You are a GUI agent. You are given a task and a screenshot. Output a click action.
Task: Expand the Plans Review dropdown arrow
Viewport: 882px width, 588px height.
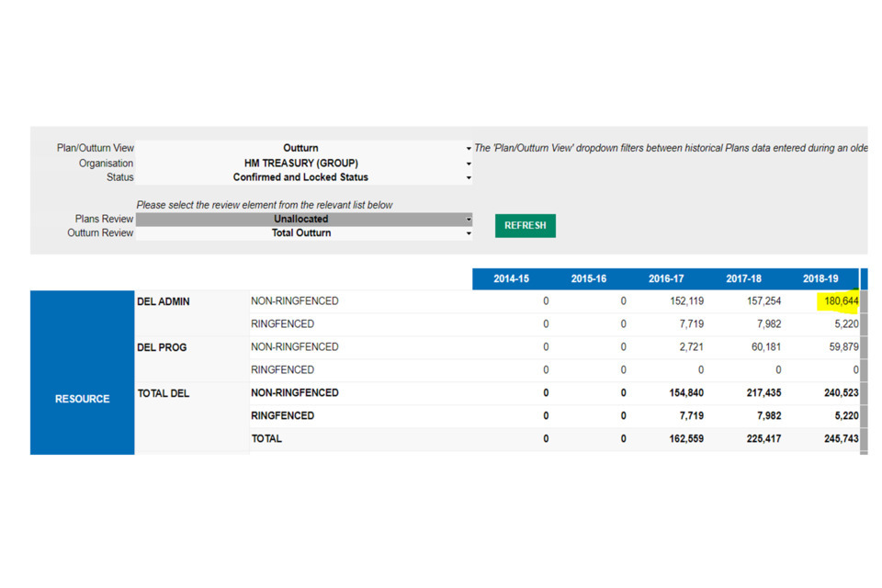[x=469, y=220]
